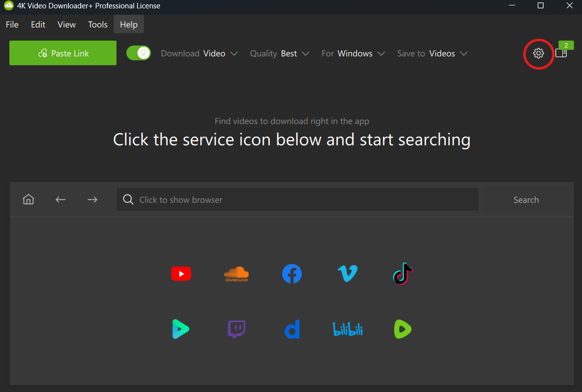Open the green Rumble service icon
The height and width of the screenshot is (392, 582).
click(x=403, y=329)
